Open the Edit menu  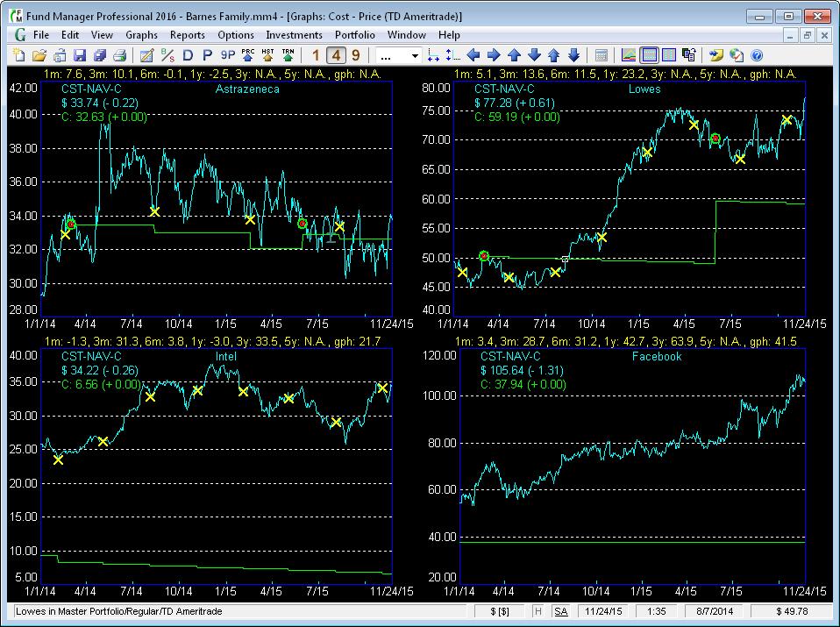point(69,35)
